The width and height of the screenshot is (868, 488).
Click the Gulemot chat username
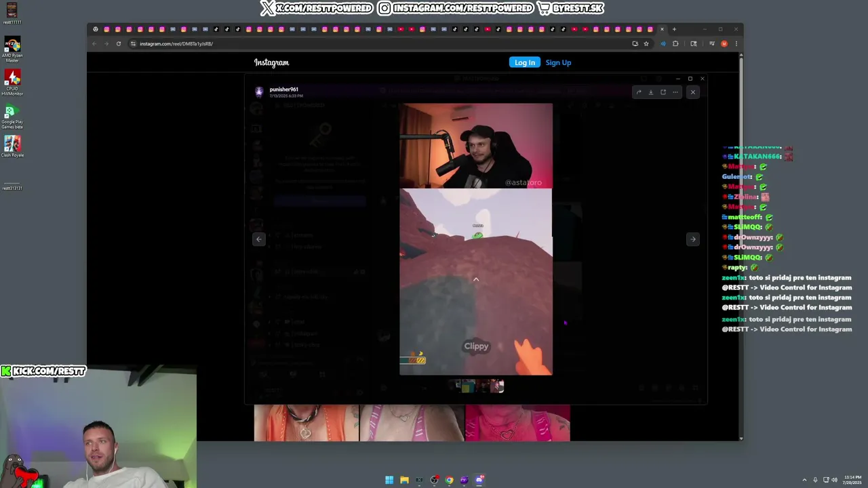pos(738,177)
